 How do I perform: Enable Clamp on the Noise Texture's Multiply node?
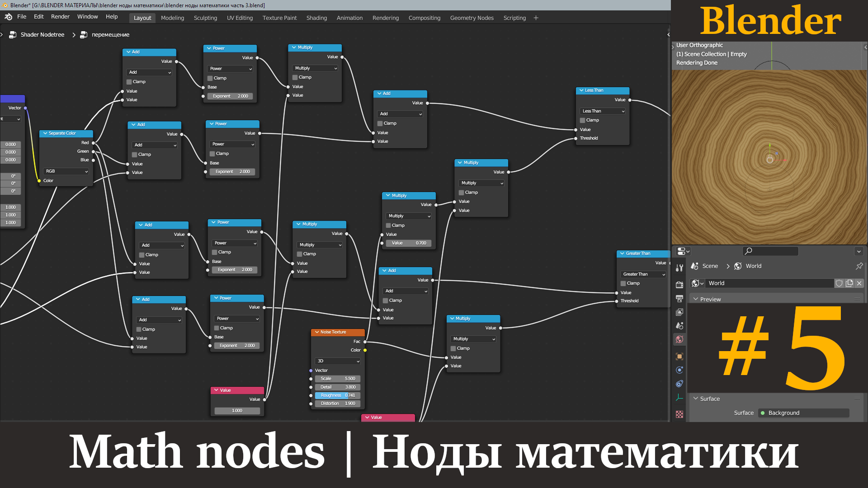coord(453,348)
